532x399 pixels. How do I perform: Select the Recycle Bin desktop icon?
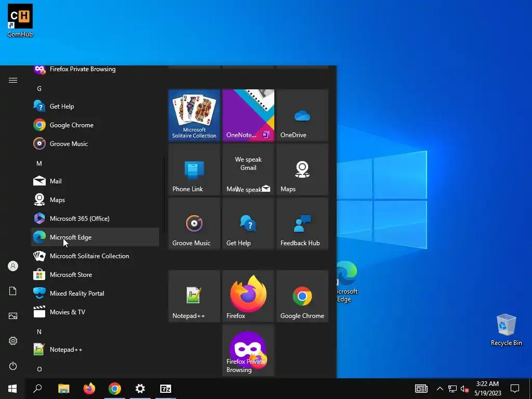pyautogui.click(x=506, y=330)
